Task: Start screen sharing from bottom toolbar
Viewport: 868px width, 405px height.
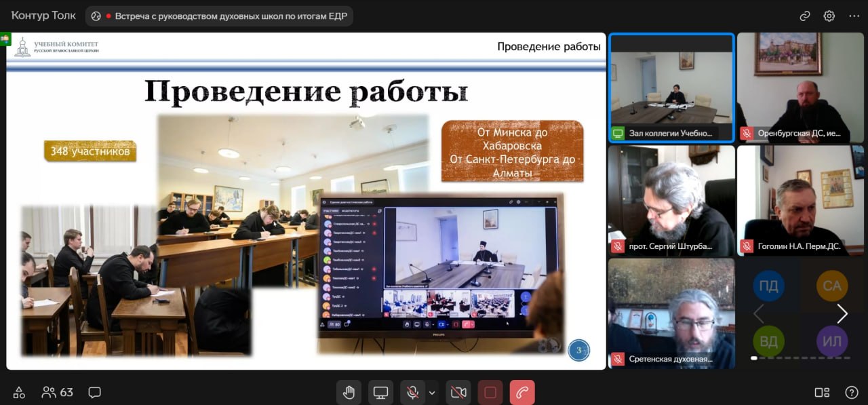Action: [x=380, y=392]
